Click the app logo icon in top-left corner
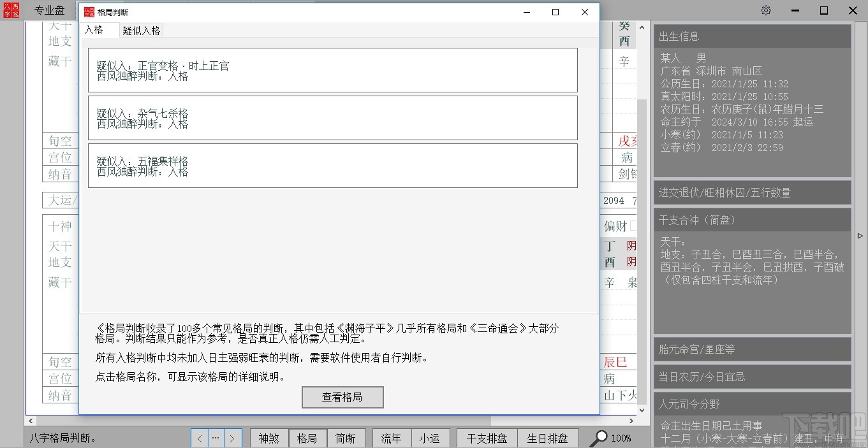 (10, 10)
